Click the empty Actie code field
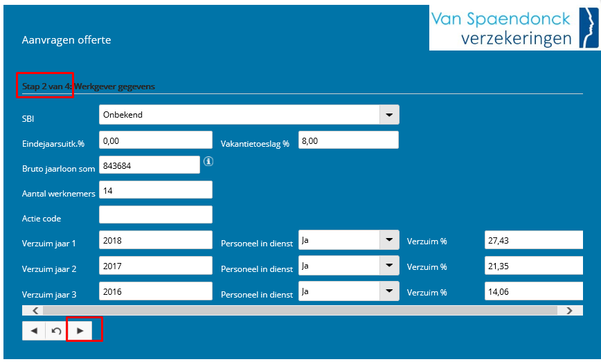The width and height of the screenshot is (601, 364). point(156,215)
